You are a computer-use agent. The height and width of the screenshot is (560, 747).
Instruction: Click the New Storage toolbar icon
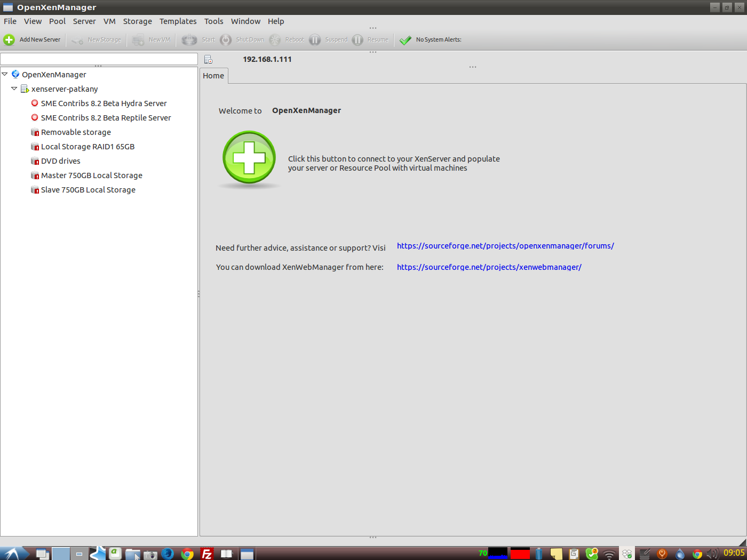click(x=77, y=40)
